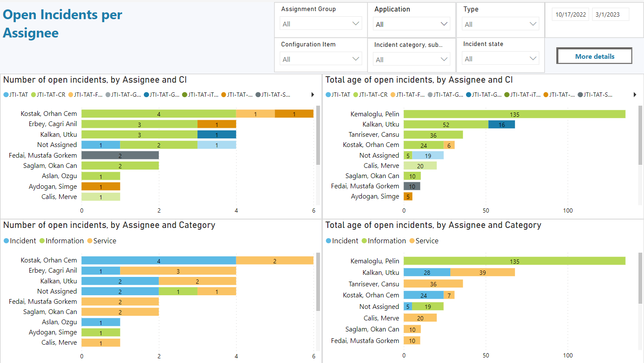
Task: Open the Incident state dropdown
Action: pyautogui.click(x=501, y=58)
